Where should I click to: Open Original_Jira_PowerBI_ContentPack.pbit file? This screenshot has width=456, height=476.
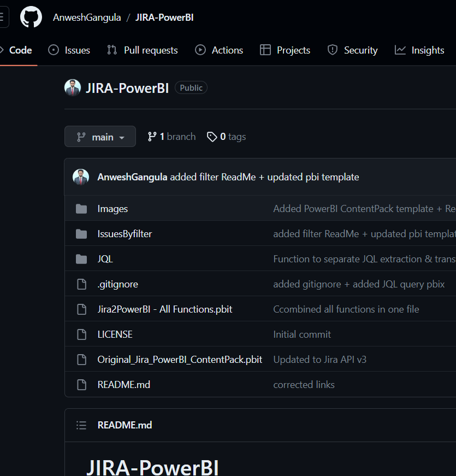[x=180, y=360]
